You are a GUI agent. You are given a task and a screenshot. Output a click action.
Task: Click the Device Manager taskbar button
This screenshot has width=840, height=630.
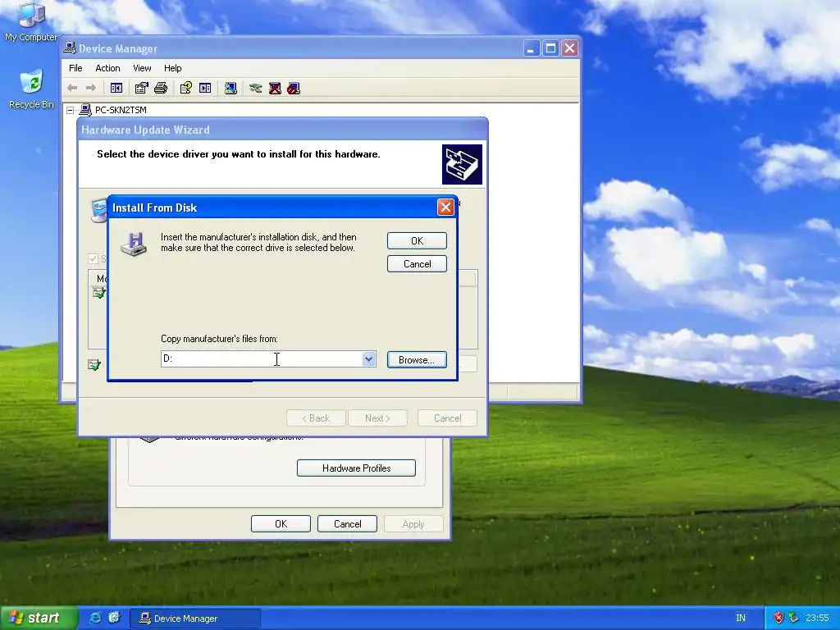[195, 619]
